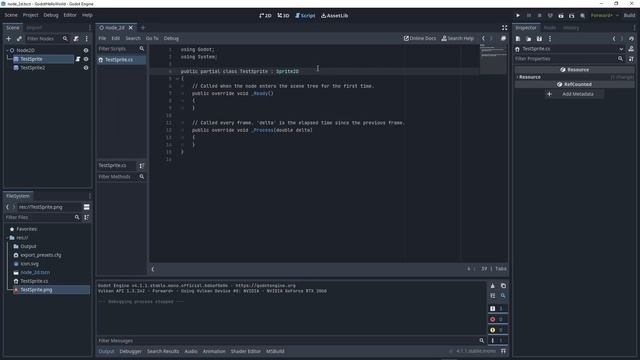Toggle search in the output panel
640x360 pixels.
(503, 296)
